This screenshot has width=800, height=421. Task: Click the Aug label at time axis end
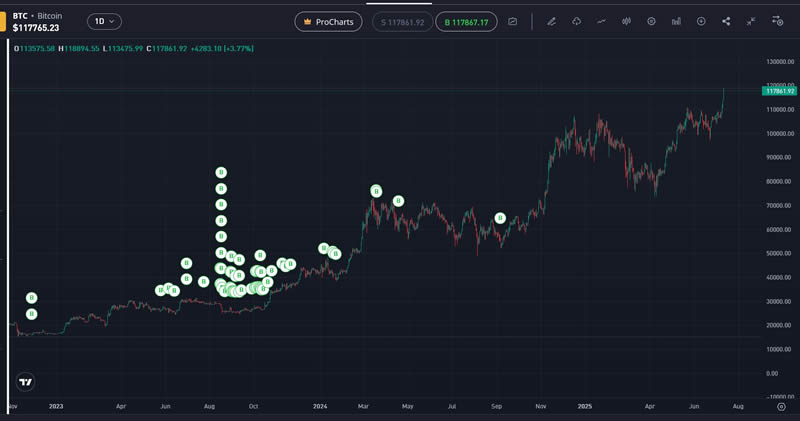coord(738,406)
